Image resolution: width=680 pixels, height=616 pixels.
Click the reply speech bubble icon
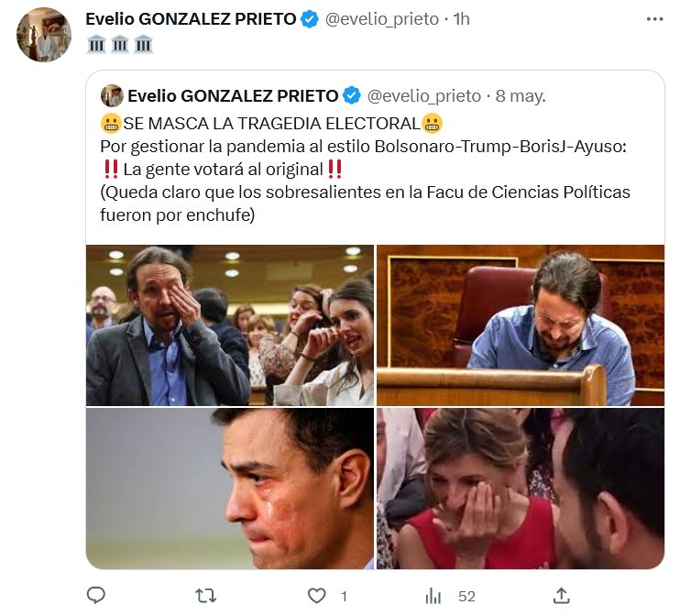pos(96,596)
